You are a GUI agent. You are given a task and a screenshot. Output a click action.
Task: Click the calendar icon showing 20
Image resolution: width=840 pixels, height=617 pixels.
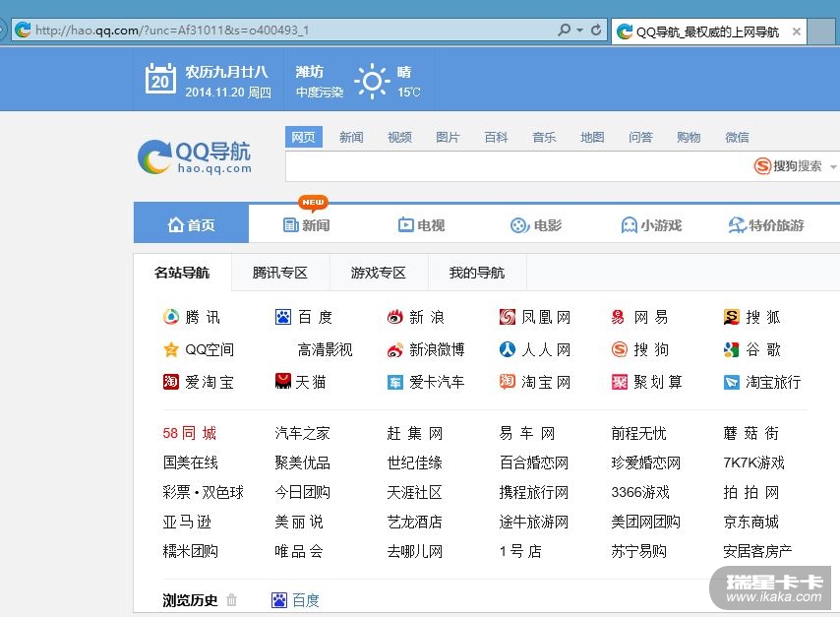click(x=160, y=79)
